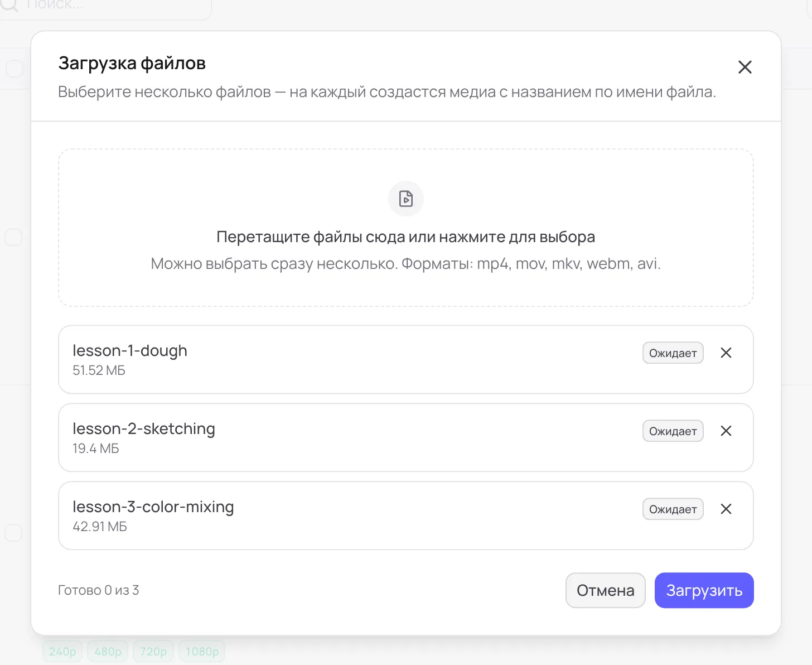This screenshot has height=665, width=812.
Task: Remove lesson-3-color-mixing from the upload list
Action: [x=726, y=509]
